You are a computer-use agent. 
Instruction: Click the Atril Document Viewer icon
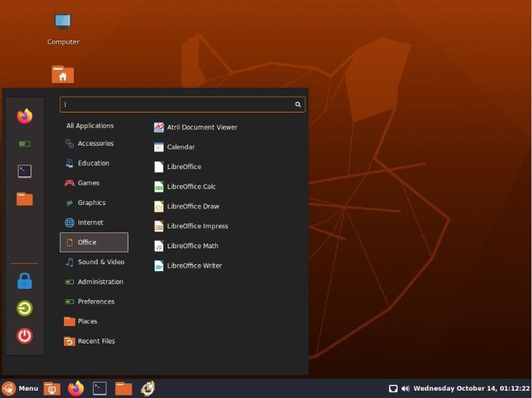(x=159, y=127)
